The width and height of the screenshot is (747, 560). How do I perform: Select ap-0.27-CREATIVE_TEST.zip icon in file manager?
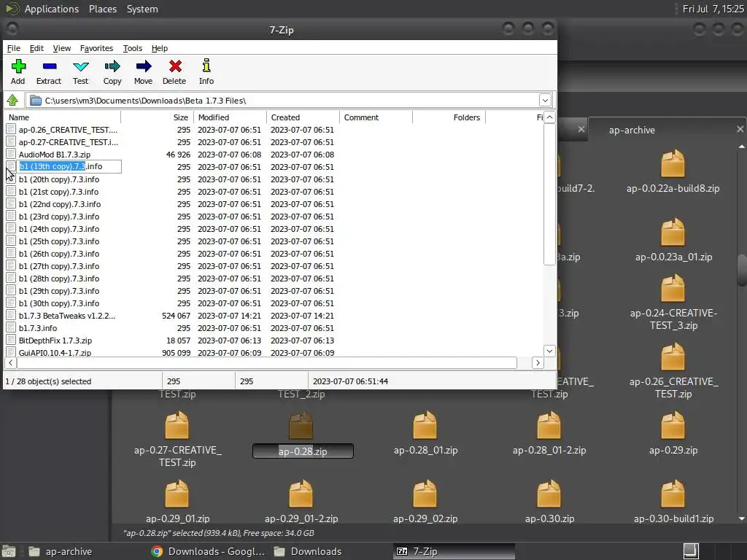click(x=177, y=425)
